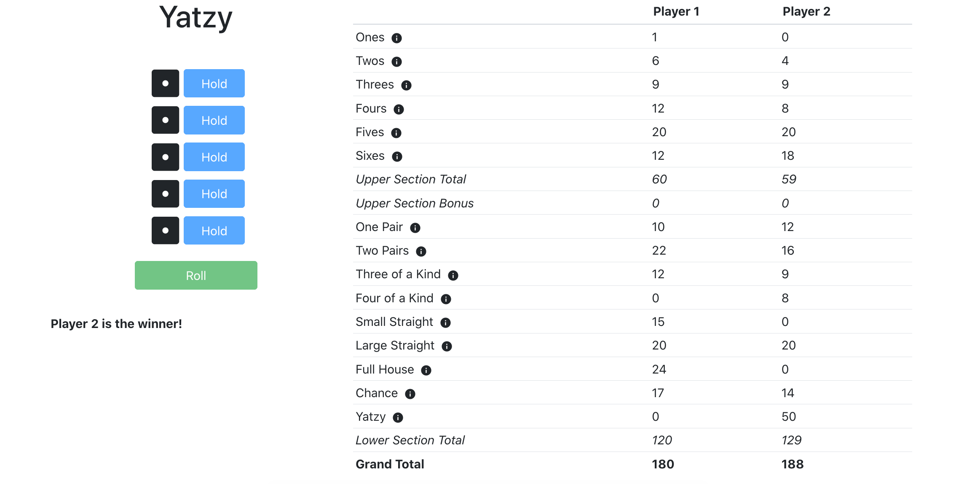Open the info icon next to Threes
The height and width of the screenshot is (484, 980).
pos(406,85)
